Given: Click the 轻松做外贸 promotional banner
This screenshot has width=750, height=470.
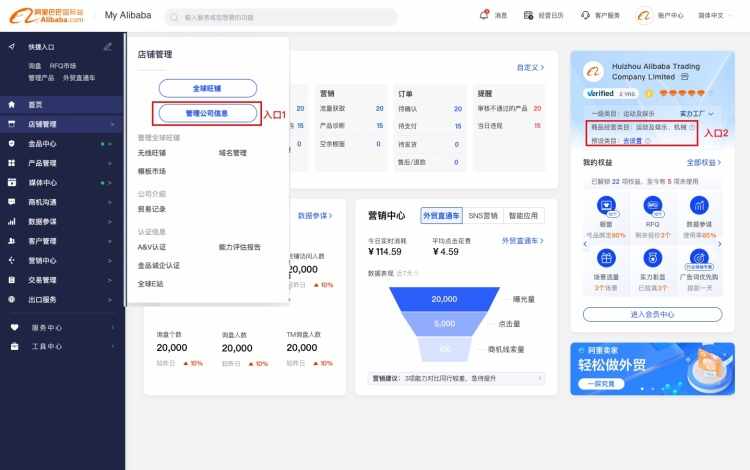Looking at the screenshot, I should pos(652,369).
